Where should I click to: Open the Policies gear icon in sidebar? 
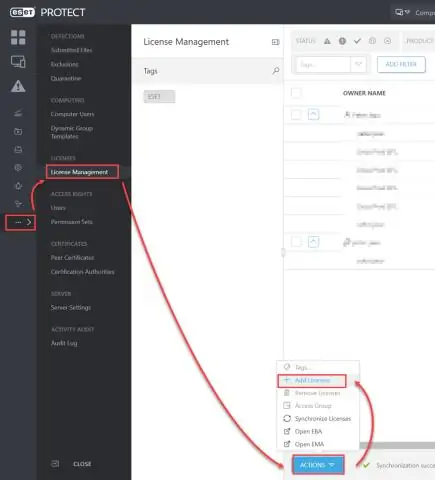(18, 168)
